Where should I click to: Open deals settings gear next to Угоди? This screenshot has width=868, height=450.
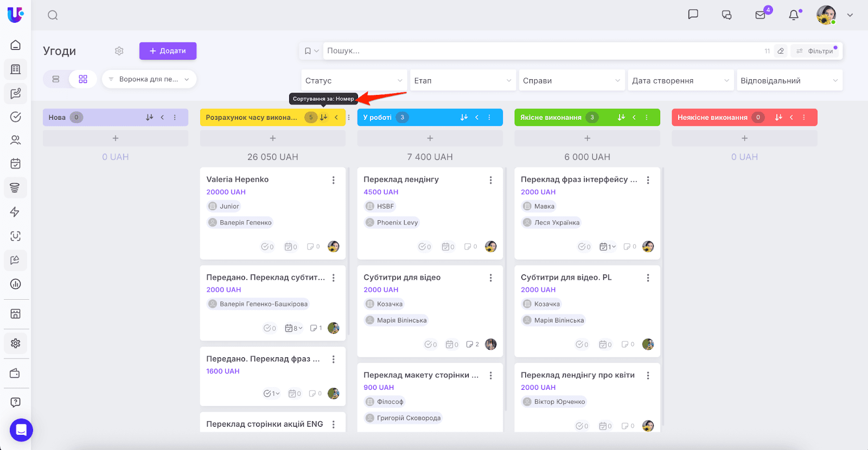(119, 51)
